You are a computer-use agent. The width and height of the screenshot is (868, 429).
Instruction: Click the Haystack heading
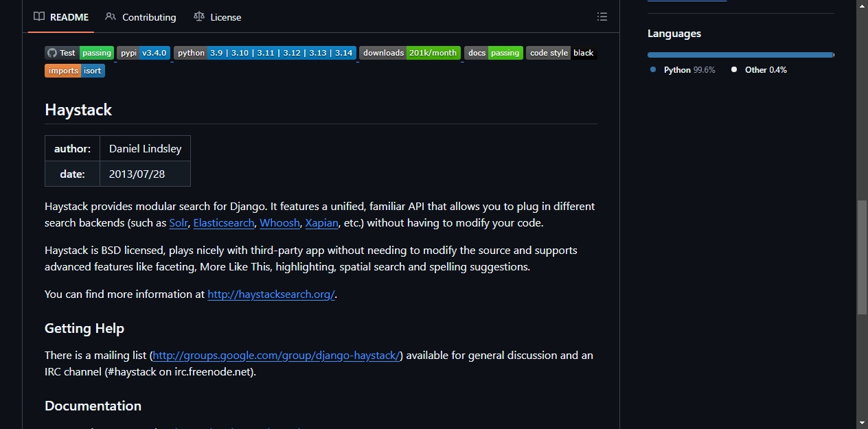click(x=78, y=110)
